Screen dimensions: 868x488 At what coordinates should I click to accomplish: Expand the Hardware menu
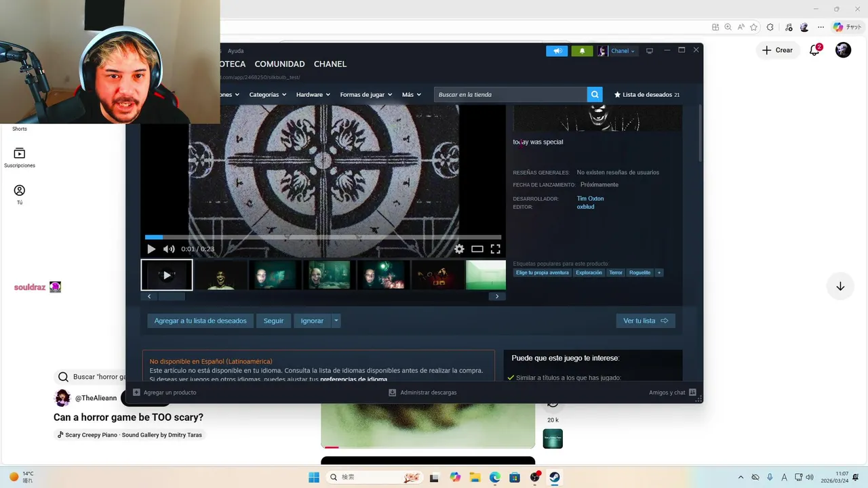(313, 95)
